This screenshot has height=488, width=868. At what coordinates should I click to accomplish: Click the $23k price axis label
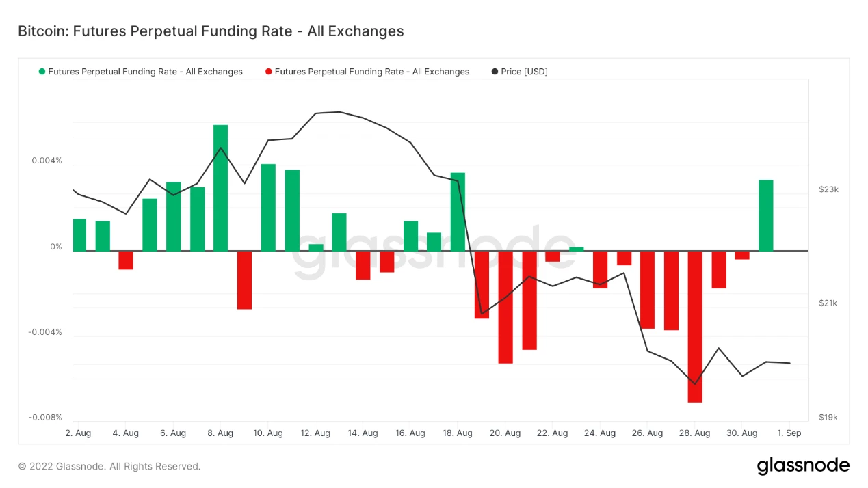click(x=828, y=189)
